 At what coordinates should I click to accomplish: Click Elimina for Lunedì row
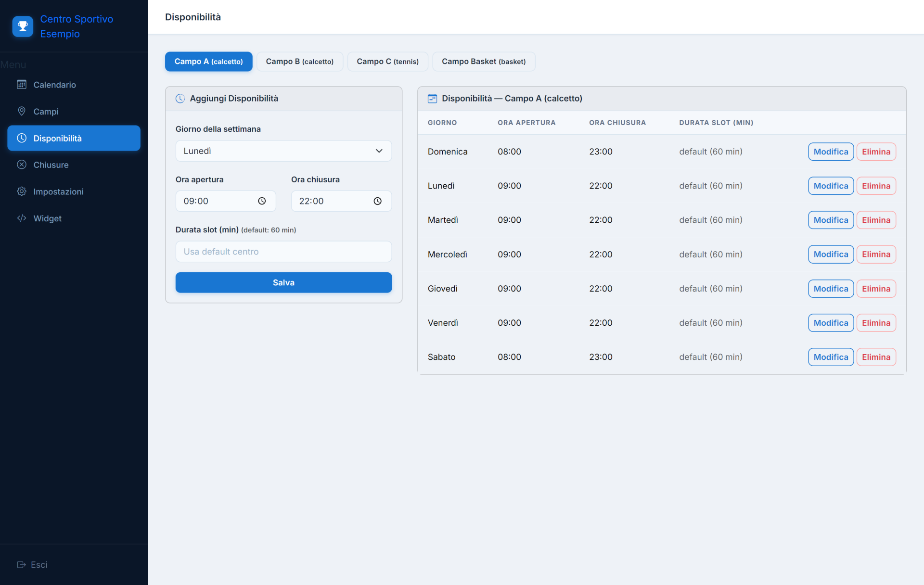tap(876, 186)
